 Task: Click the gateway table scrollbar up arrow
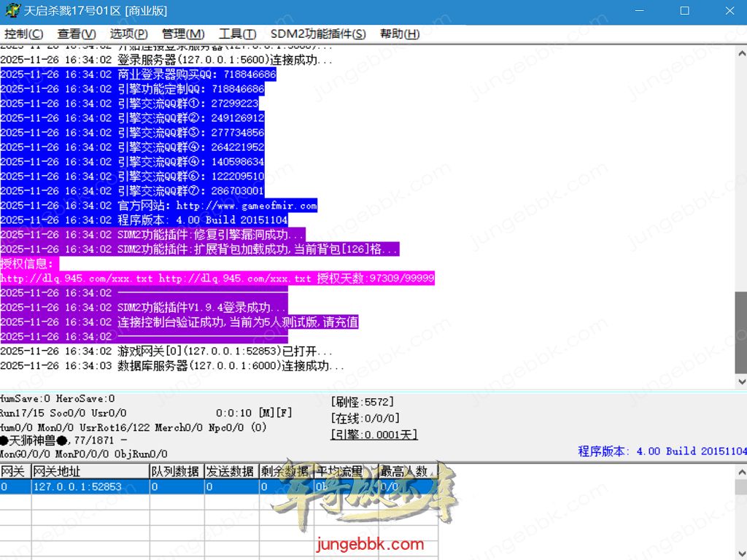[740, 470]
